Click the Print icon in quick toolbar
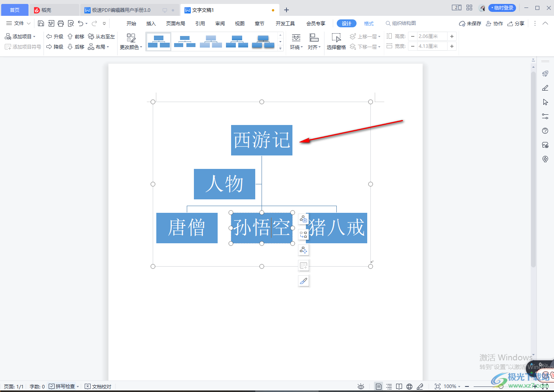The height and width of the screenshot is (392, 554). [x=61, y=23]
